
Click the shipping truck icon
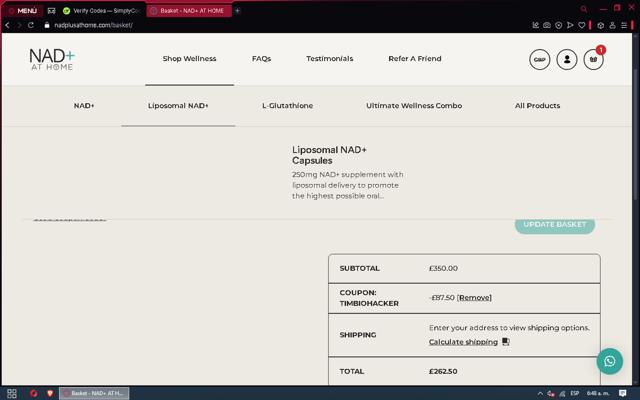click(x=506, y=342)
